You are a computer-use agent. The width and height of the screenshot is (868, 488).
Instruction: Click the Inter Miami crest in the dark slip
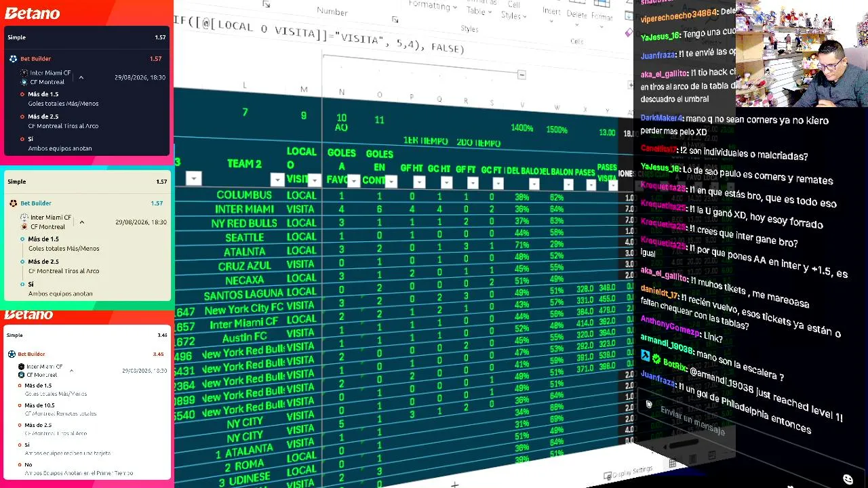click(x=24, y=73)
